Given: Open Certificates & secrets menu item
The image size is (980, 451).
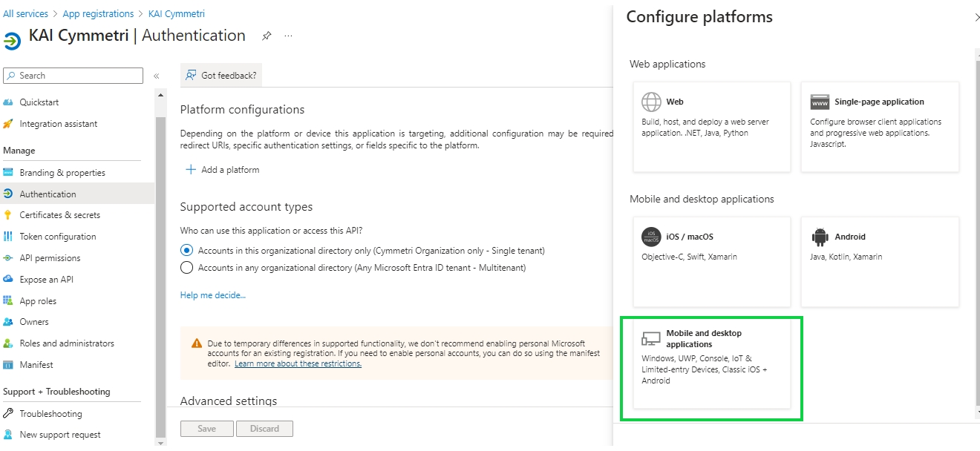Looking at the screenshot, I should tap(59, 215).
